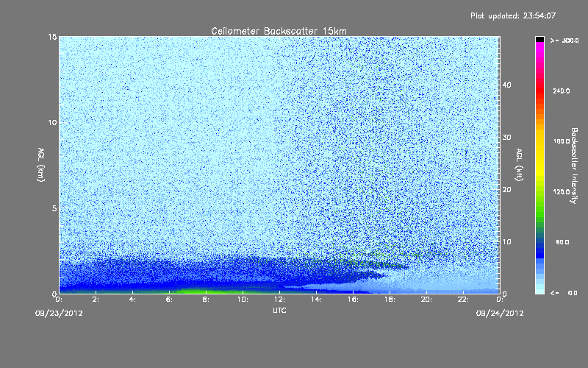Viewport: 588px width, 368px height.
Task: Click the 40 kft tick label
Action: (x=506, y=85)
